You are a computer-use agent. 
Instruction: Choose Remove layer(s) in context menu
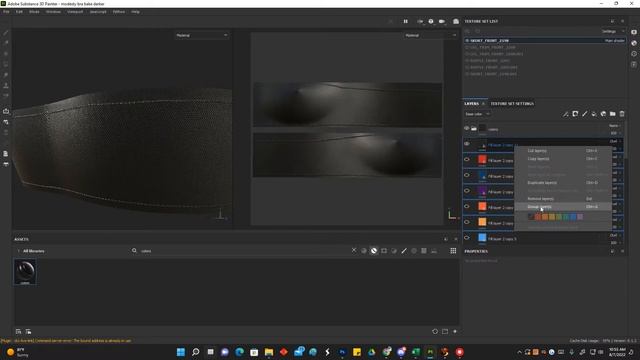point(563,199)
